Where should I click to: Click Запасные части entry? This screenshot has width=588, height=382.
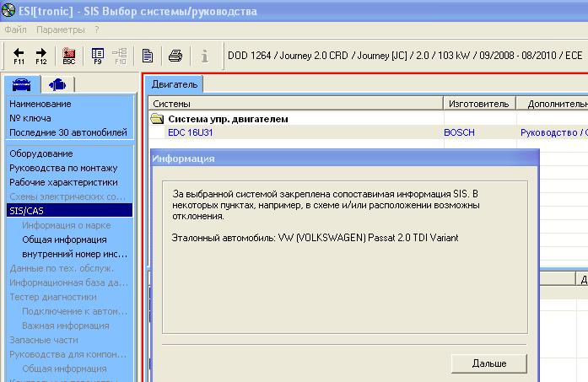[44, 340]
